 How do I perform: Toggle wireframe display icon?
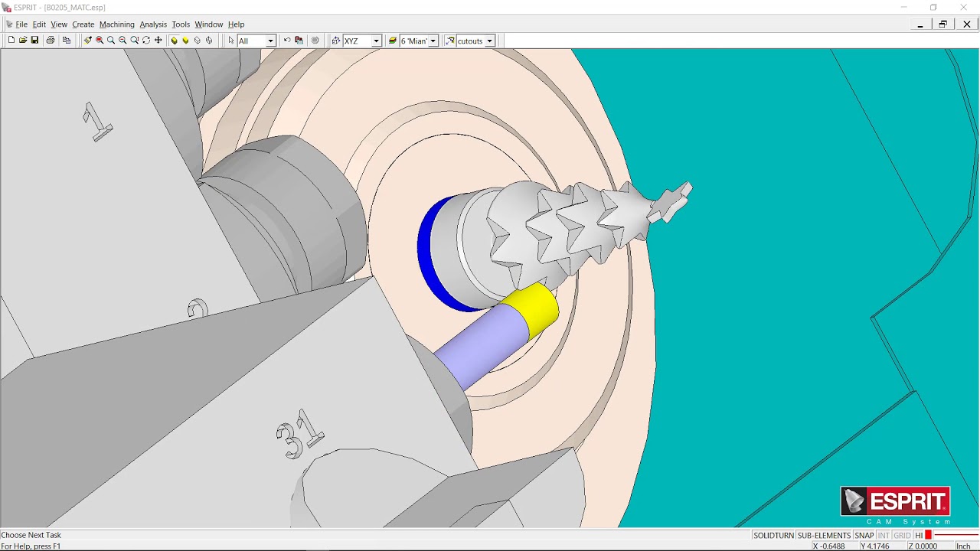click(198, 41)
